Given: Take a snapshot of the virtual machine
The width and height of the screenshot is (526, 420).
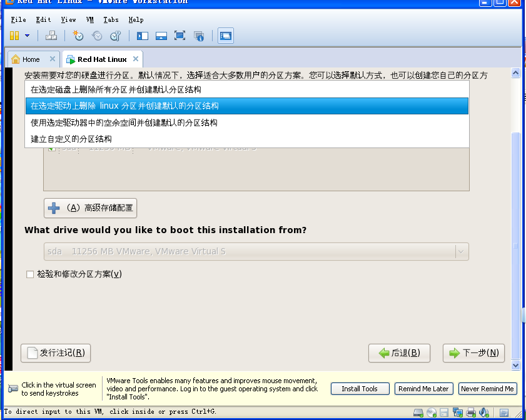Looking at the screenshot, I should 78,36.
